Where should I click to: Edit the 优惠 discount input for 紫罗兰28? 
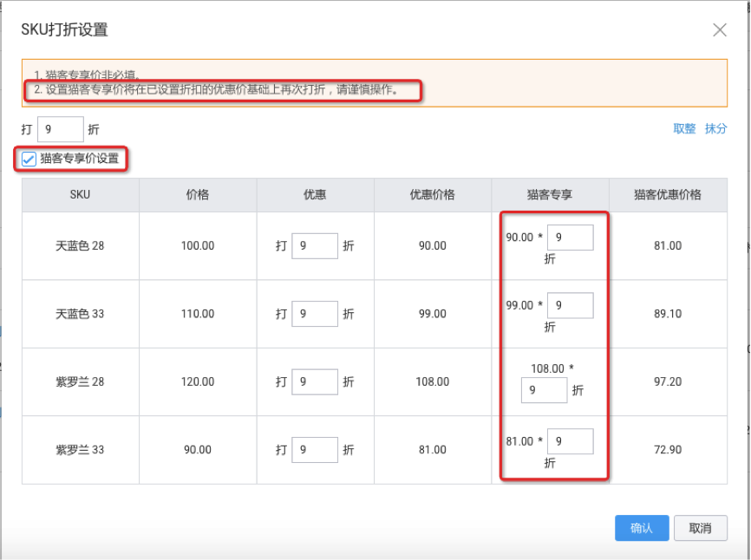click(313, 381)
